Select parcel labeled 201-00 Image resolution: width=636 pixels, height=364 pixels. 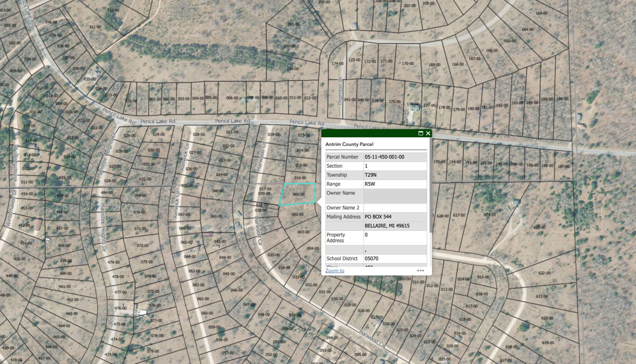(x=293, y=24)
